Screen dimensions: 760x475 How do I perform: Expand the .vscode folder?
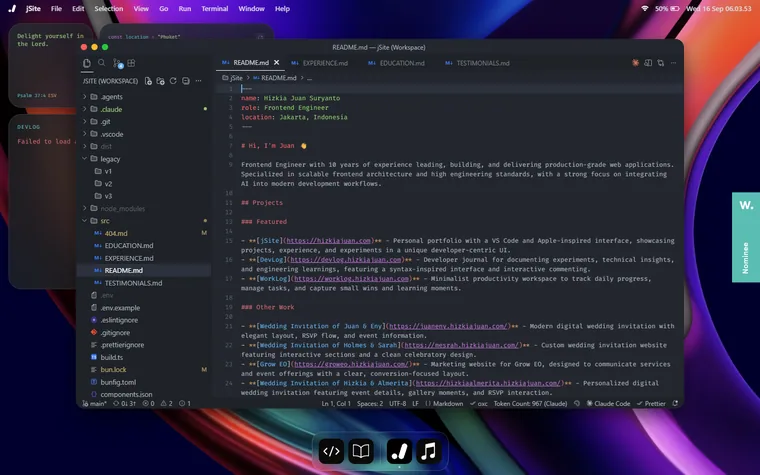tap(143, 134)
